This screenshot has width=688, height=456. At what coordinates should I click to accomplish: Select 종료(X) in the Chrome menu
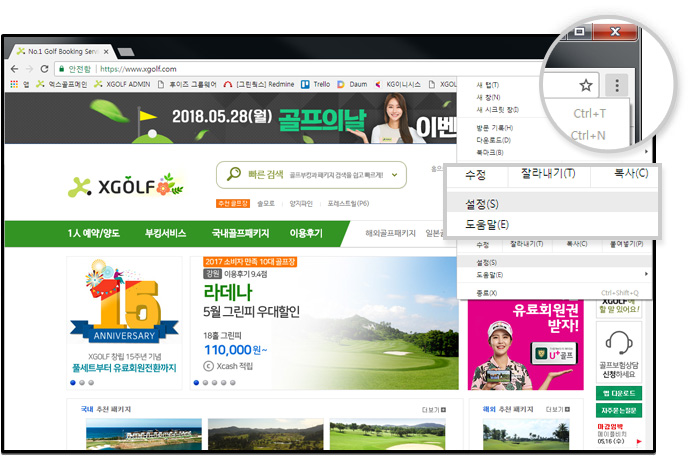coord(486,292)
